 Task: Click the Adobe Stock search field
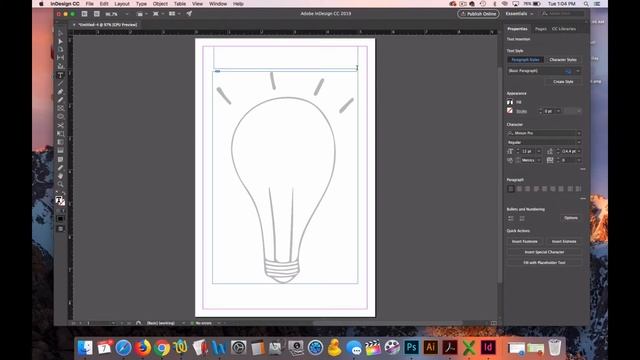(x=563, y=13)
